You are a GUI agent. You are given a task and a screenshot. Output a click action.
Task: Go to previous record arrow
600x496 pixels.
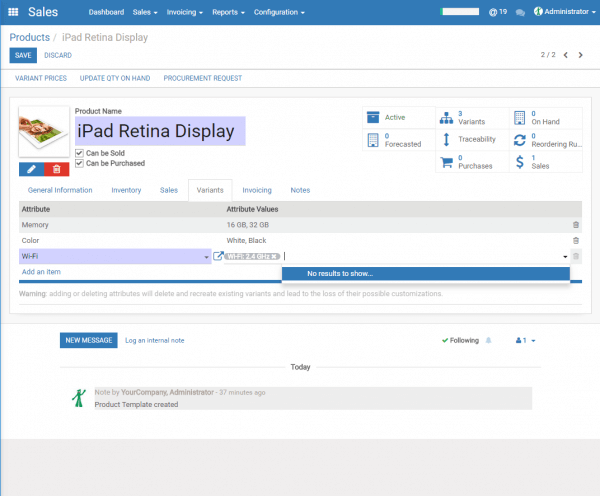click(566, 55)
